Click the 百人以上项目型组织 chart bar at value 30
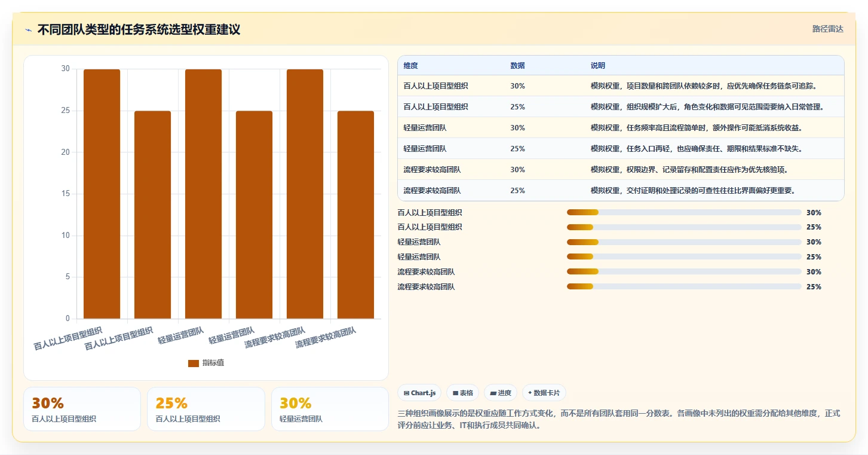868x455 pixels. pos(102,194)
